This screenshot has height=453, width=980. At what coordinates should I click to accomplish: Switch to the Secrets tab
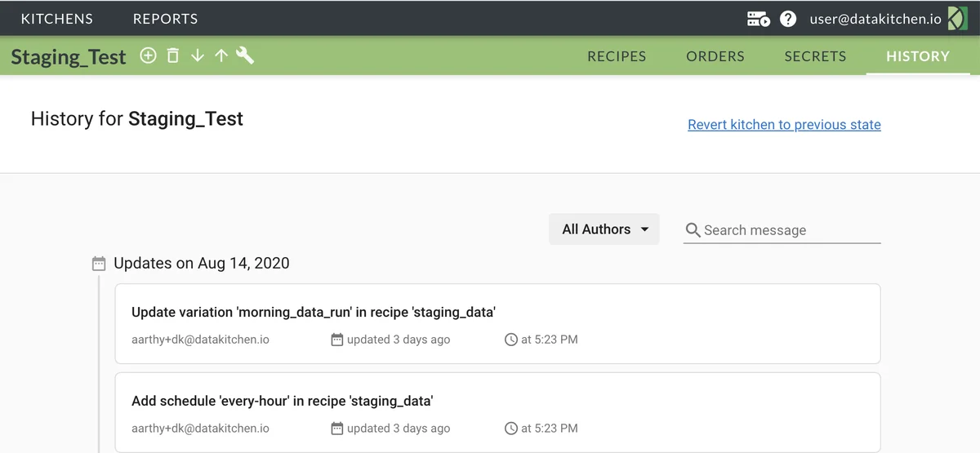point(815,56)
